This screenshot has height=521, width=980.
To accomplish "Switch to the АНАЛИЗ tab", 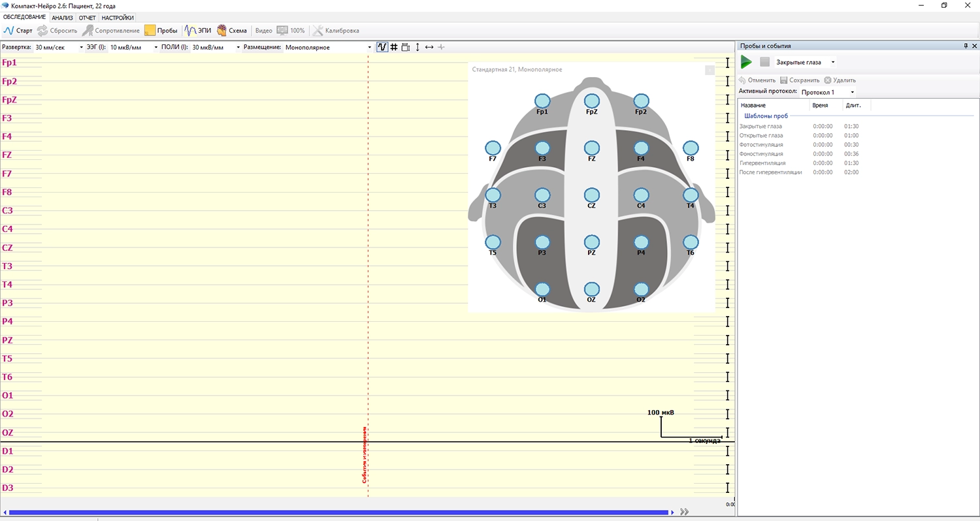I will 62,18.
